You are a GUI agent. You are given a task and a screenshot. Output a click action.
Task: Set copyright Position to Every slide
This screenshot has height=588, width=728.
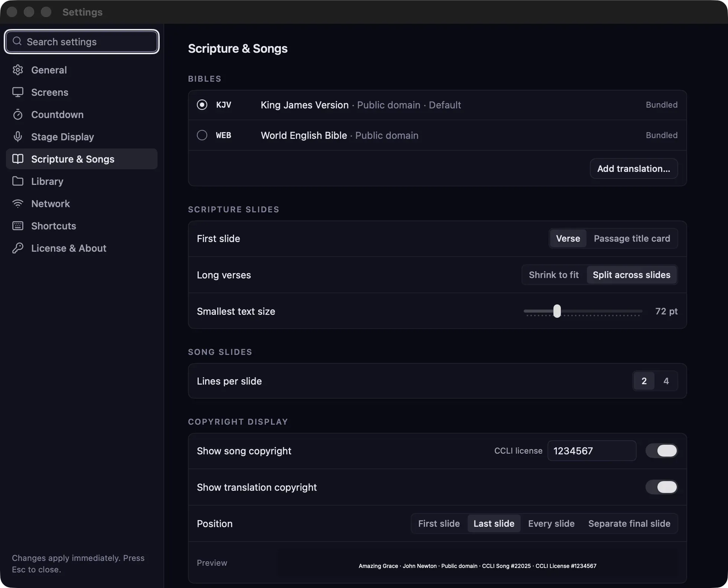click(551, 523)
